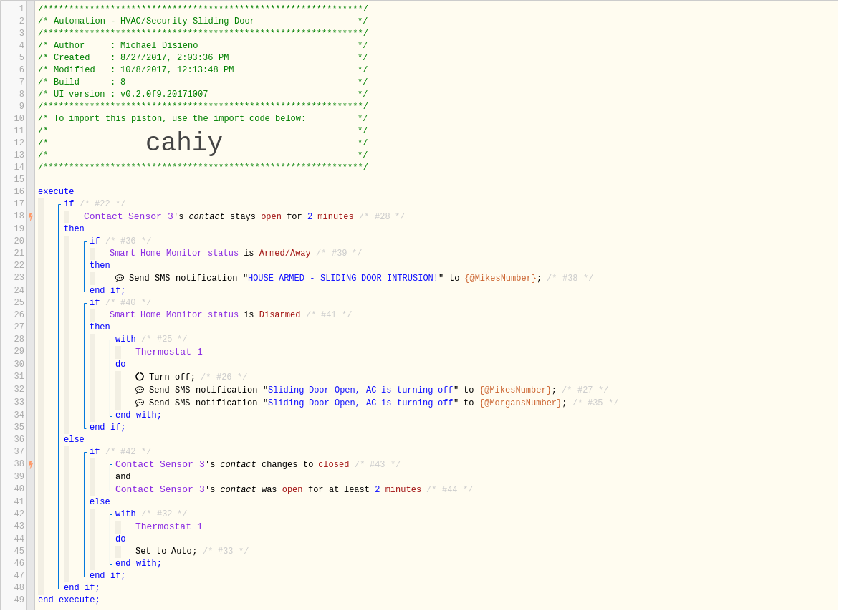The width and height of the screenshot is (844, 616).
Task: Click the execute keyword on line 16
Action: tap(56, 192)
